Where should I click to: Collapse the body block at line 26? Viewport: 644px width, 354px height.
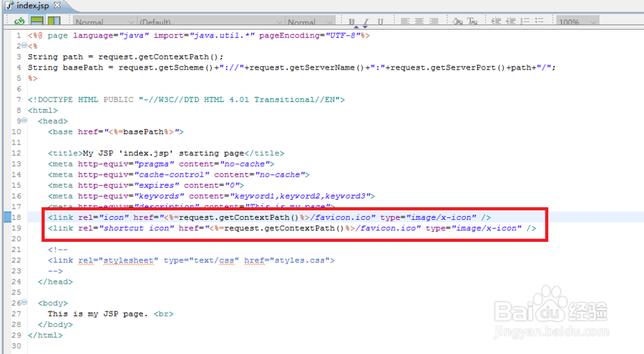(x=24, y=302)
